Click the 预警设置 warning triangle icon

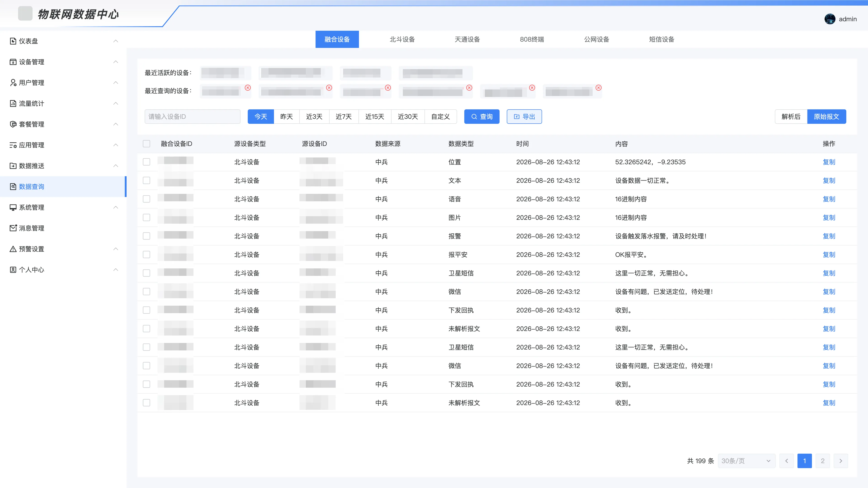[x=13, y=249]
